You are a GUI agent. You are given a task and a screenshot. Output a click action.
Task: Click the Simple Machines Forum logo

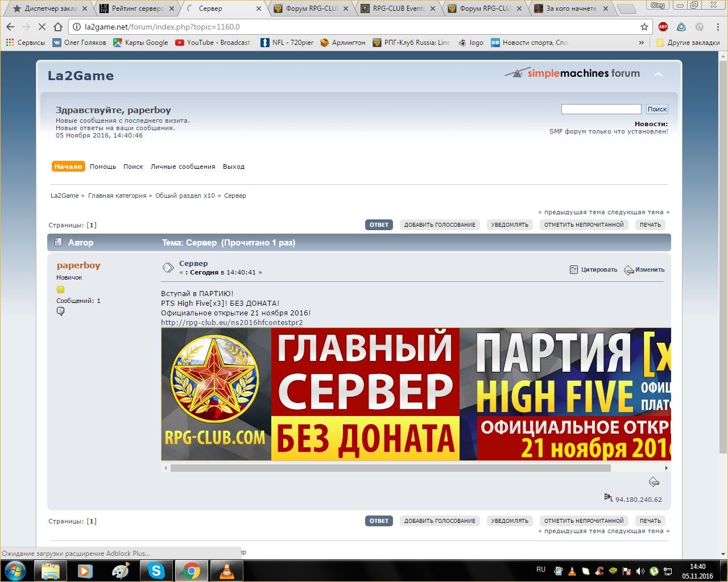[x=573, y=73]
